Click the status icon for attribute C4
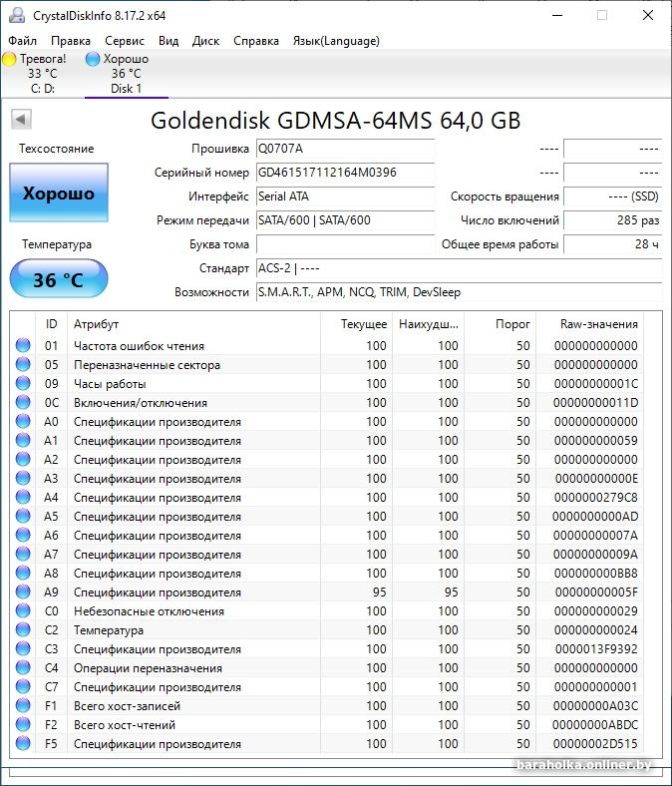The height and width of the screenshot is (786, 672). pyautogui.click(x=23, y=667)
